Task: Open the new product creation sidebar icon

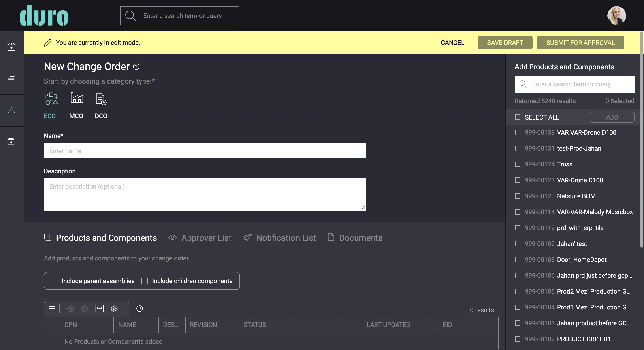Action: click(x=11, y=47)
